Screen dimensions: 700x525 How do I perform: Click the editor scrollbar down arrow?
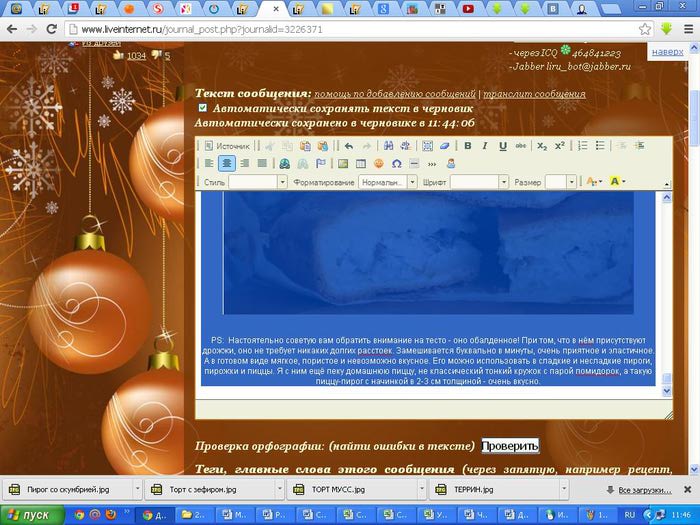667,391
